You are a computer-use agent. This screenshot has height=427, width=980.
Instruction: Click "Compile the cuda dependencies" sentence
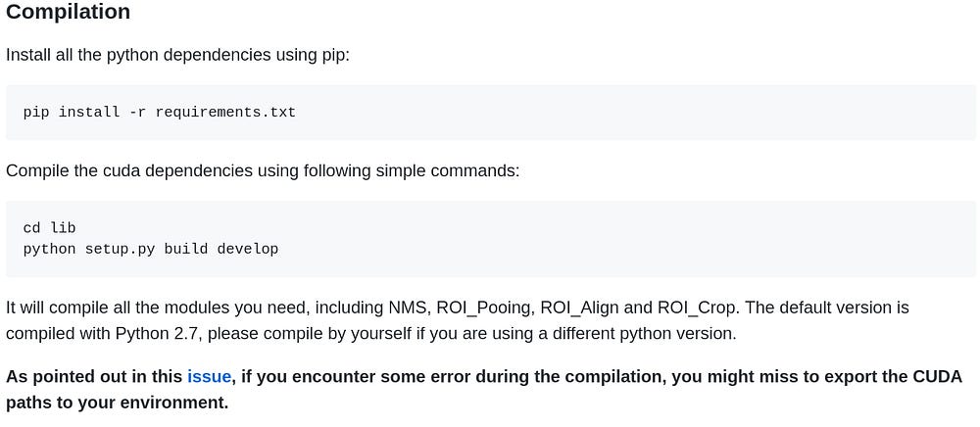(x=262, y=171)
